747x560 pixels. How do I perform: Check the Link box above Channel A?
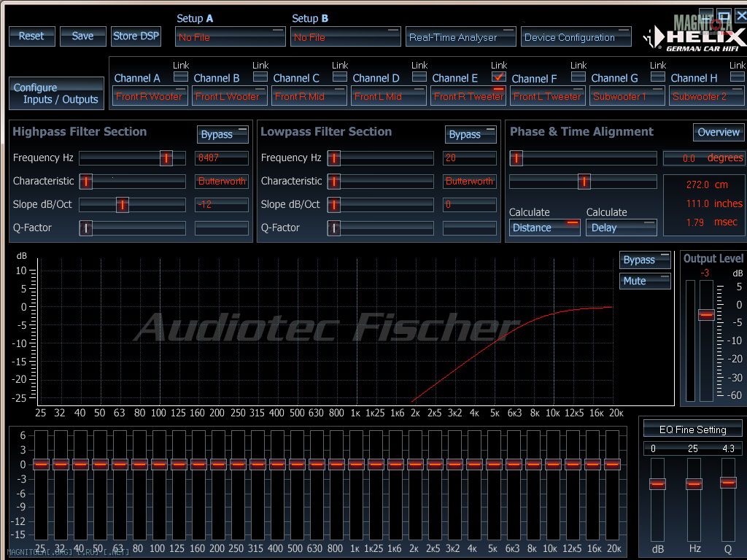coord(180,77)
